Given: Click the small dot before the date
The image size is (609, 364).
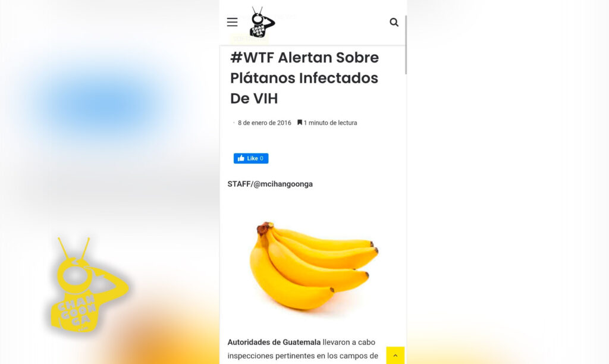Looking at the screenshot, I should (233, 123).
